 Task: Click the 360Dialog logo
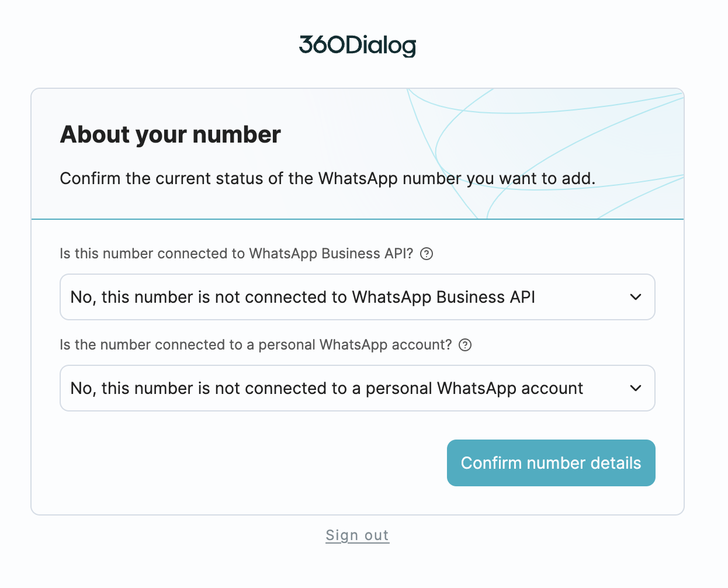point(358,46)
